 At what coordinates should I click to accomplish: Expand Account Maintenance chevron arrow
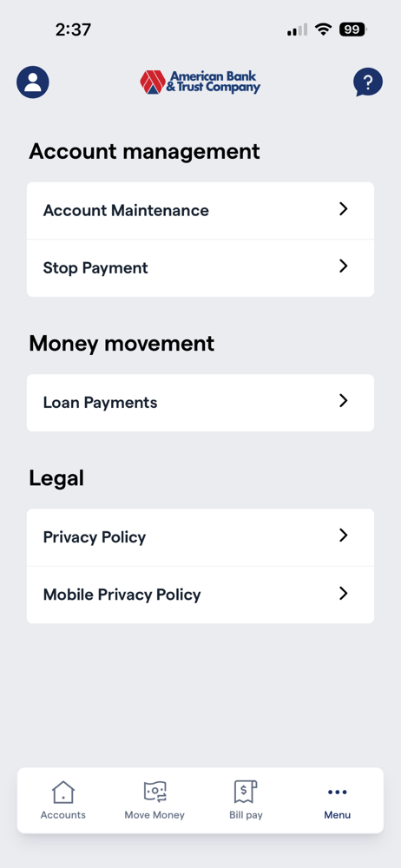point(344,208)
